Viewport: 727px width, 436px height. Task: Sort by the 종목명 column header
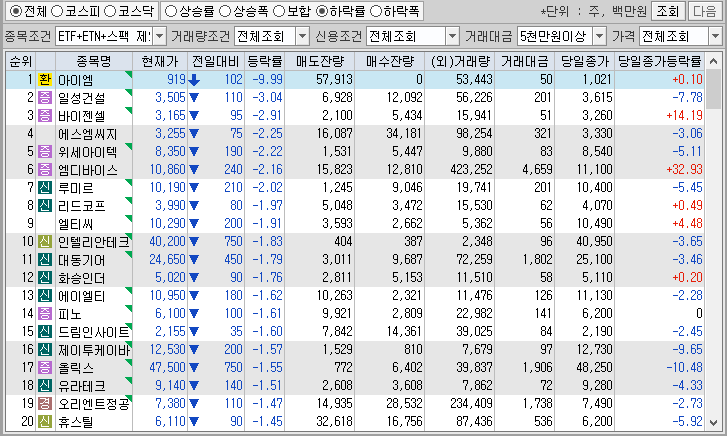click(94, 61)
